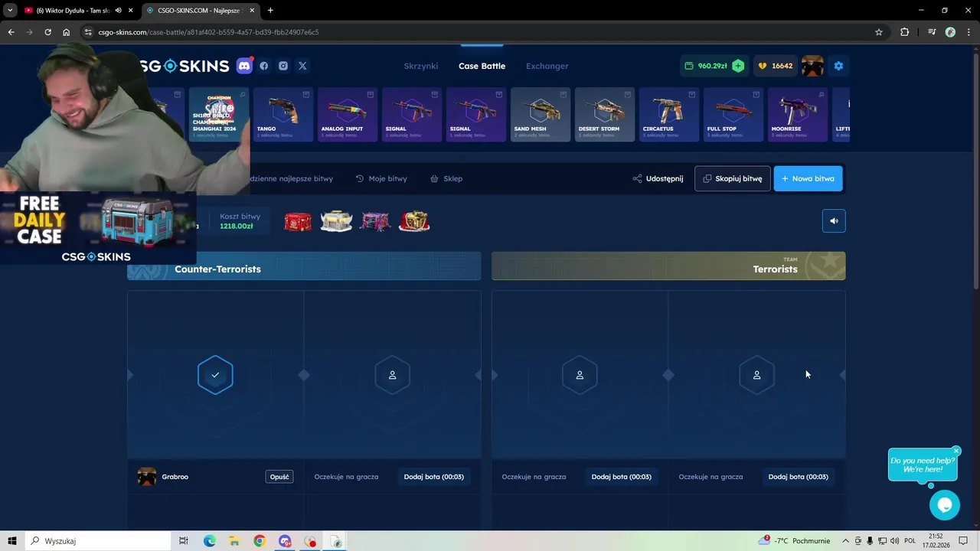Click the heart points 16642 badge
The image size is (980, 551).
pyautogui.click(x=776, y=66)
